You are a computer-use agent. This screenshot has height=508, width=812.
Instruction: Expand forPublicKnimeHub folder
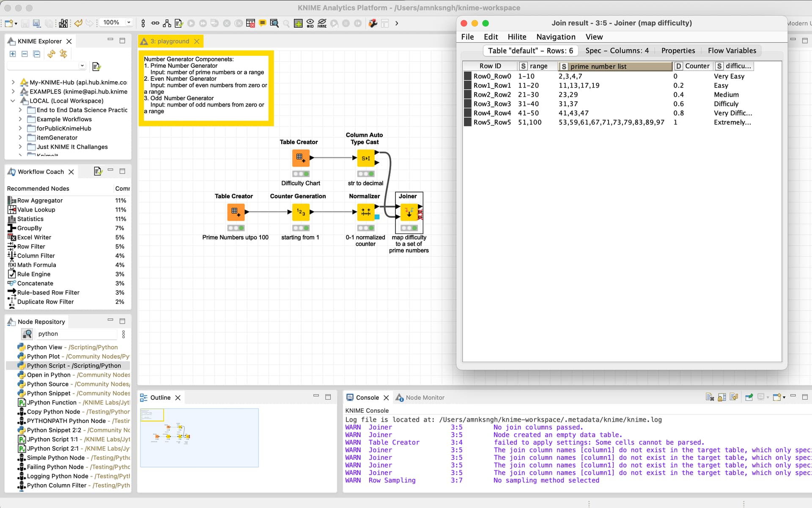(x=20, y=129)
